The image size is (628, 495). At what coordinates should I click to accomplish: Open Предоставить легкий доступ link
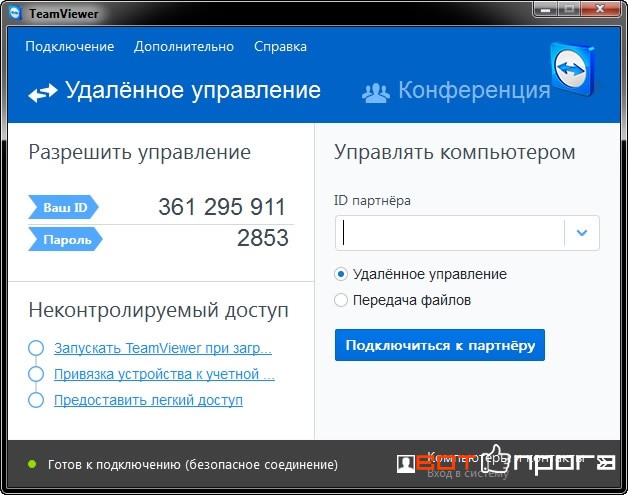click(148, 400)
